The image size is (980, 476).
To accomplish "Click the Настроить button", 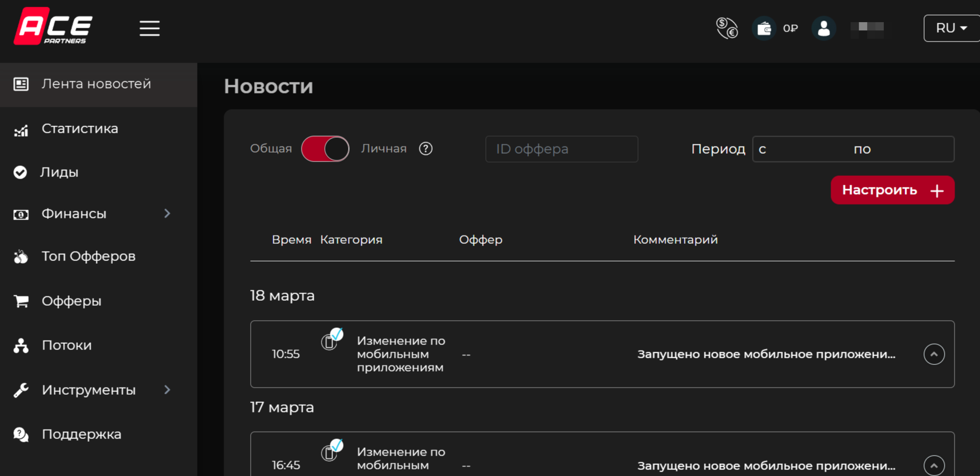I will (x=893, y=190).
